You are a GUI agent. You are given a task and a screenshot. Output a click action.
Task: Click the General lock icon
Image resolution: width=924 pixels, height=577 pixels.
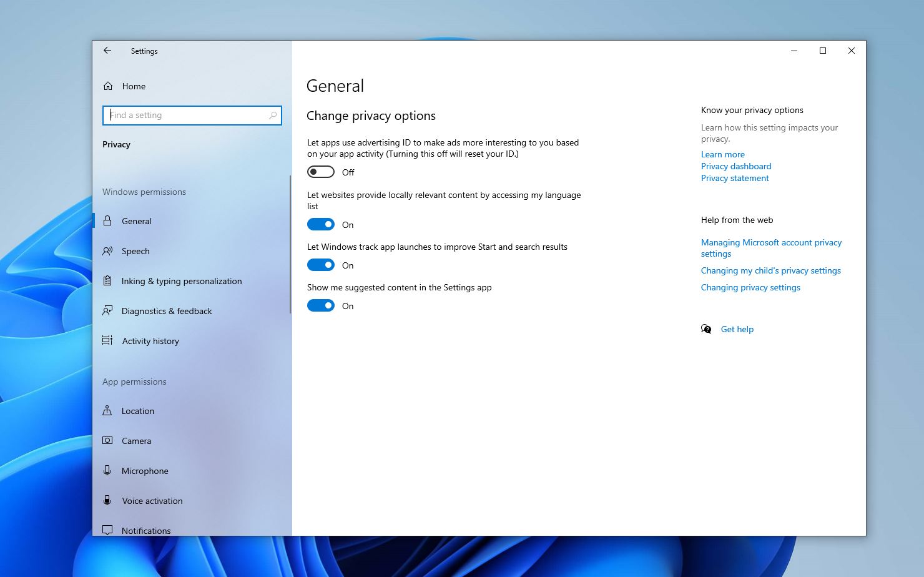click(x=107, y=220)
